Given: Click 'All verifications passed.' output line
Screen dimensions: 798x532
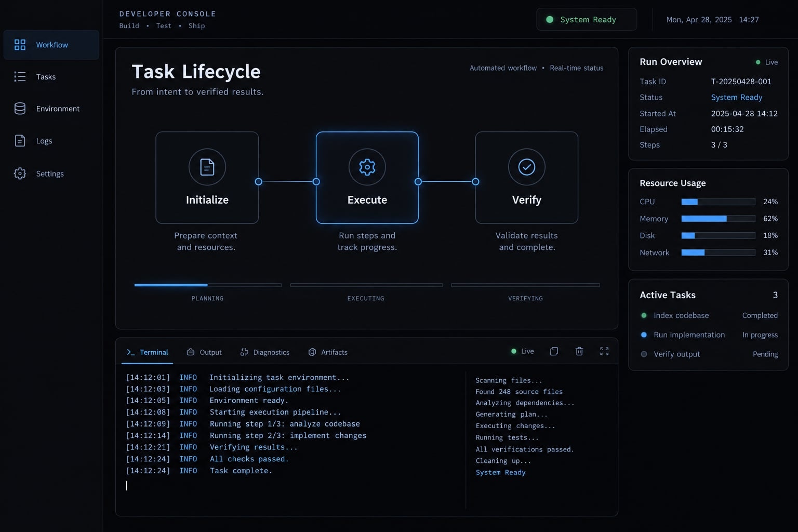Looking at the screenshot, I should (x=525, y=449).
